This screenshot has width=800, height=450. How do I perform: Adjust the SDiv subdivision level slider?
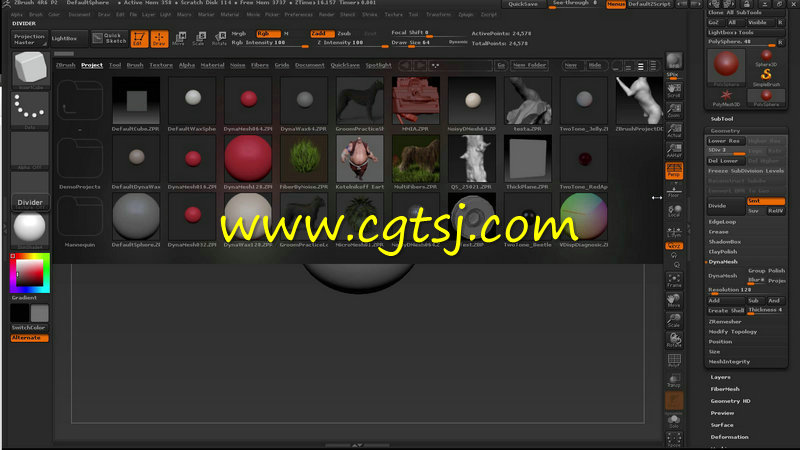point(726,151)
